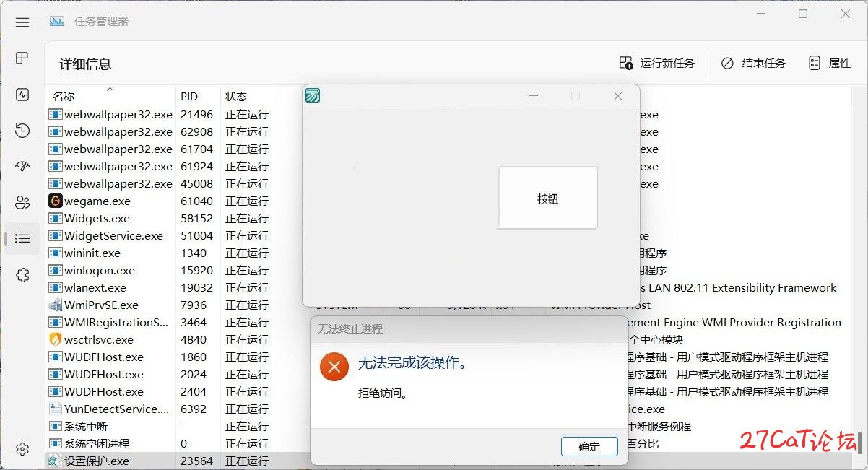Open the hamburger navigation menu

(22, 22)
